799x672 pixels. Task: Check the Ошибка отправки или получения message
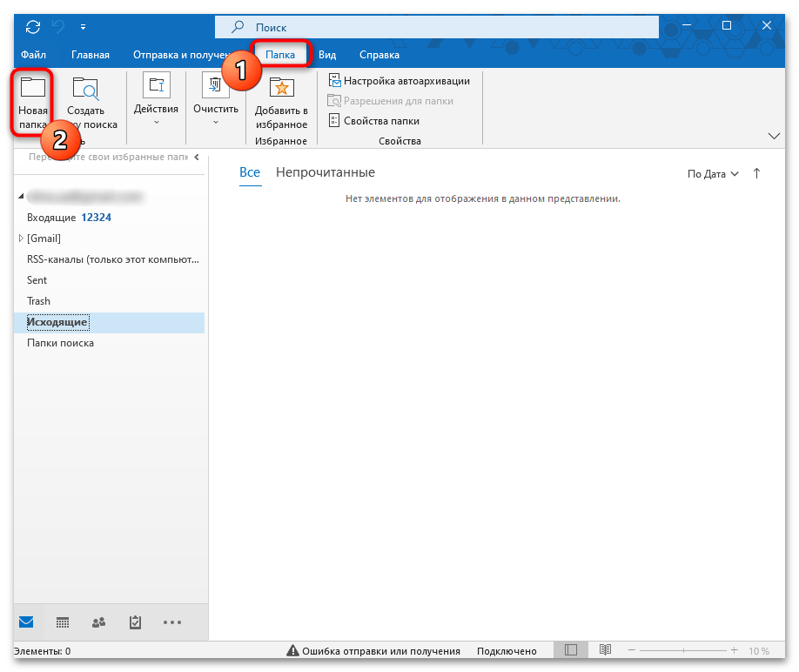pyautogui.click(x=383, y=649)
